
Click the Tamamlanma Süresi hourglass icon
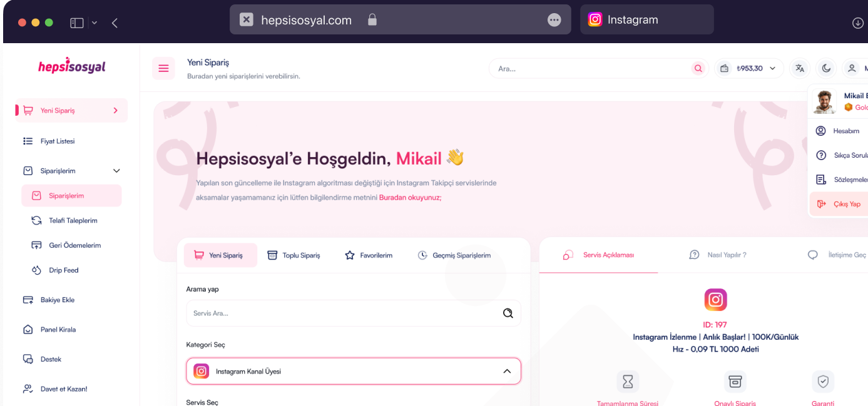coord(628,381)
